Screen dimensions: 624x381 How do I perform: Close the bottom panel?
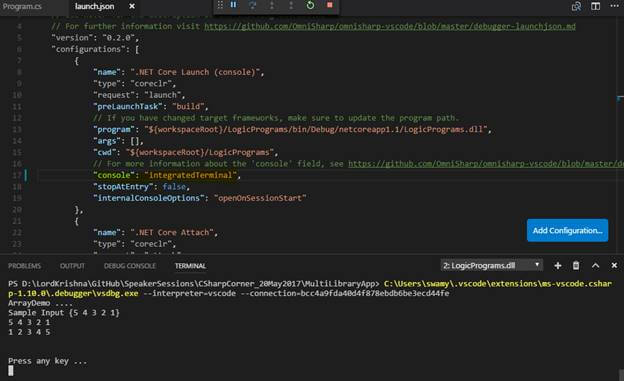614,265
